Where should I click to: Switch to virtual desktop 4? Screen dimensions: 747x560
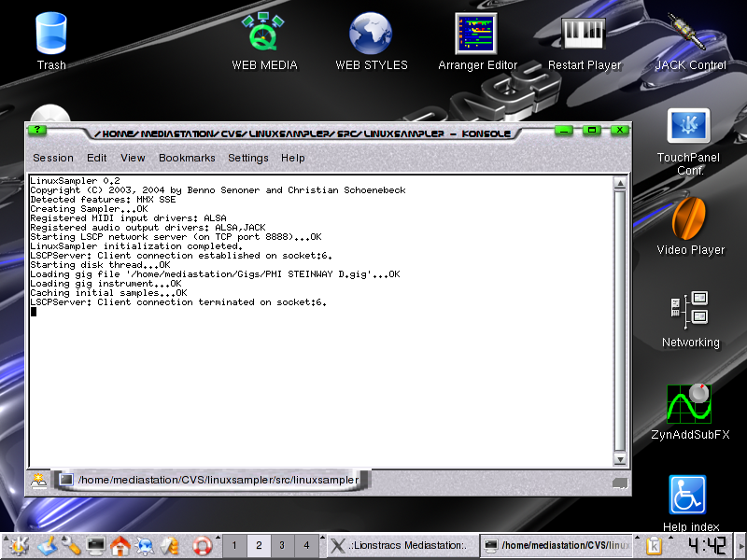click(x=306, y=545)
